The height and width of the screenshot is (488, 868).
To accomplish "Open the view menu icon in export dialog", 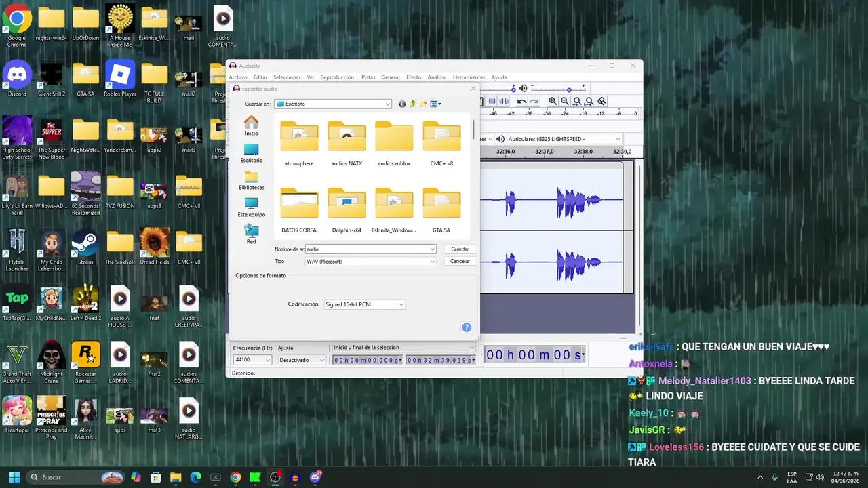I will point(435,104).
